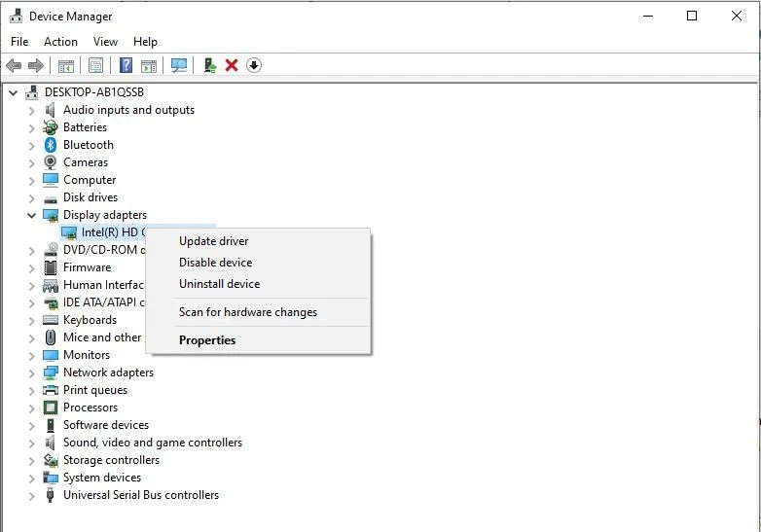Open the View menu
This screenshot has width=761, height=532.
(105, 42)
